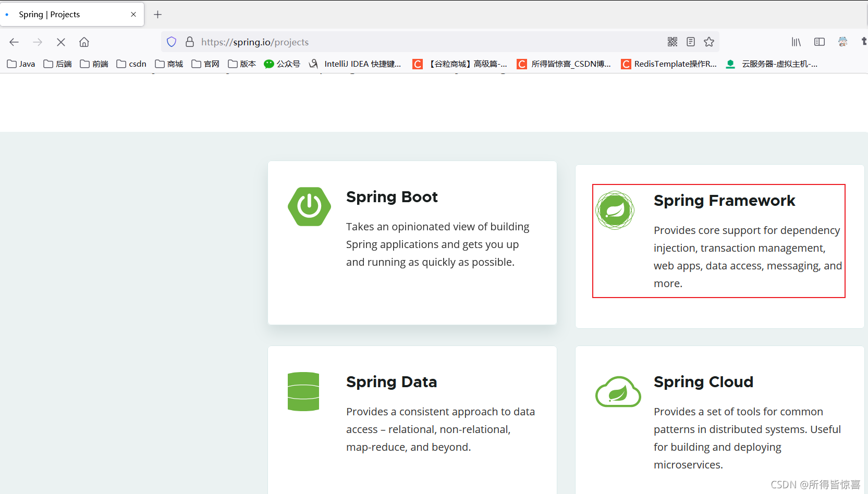Viewport: 868px width, 494px height.
Task: Stop loading the page with the X button
Action: click(61, 42)
